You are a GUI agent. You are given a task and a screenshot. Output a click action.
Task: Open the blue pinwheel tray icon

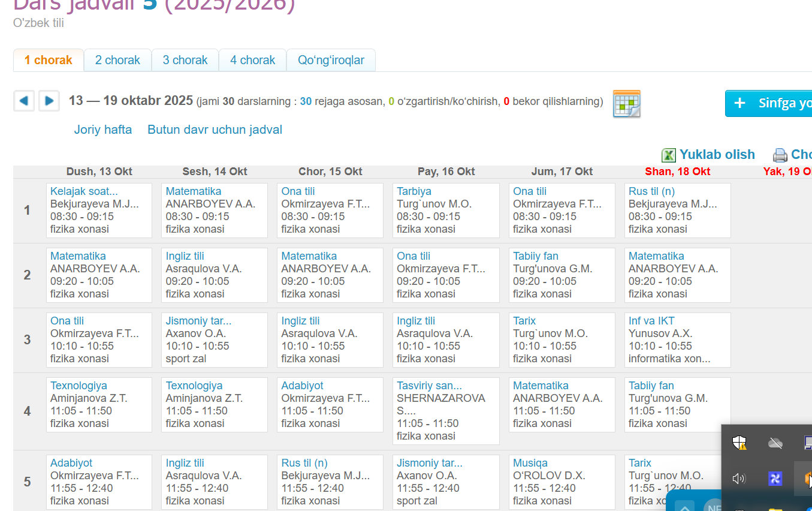pyautogui.click(x=775, y=478)
